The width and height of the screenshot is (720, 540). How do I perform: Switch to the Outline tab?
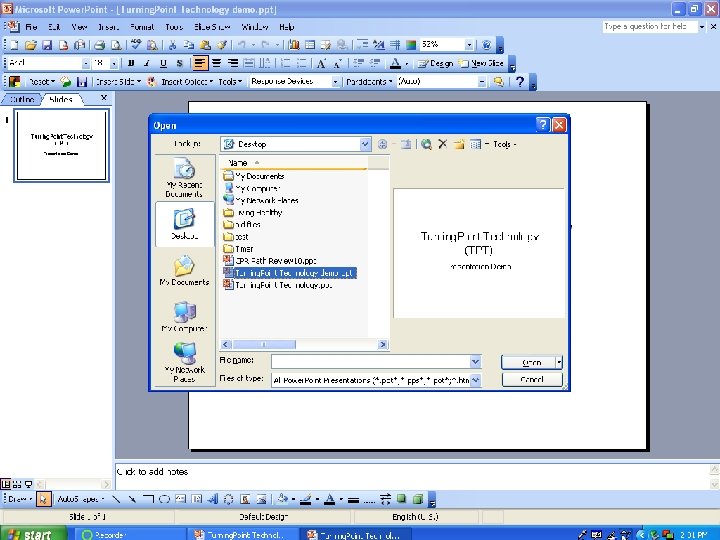[22, 99]
